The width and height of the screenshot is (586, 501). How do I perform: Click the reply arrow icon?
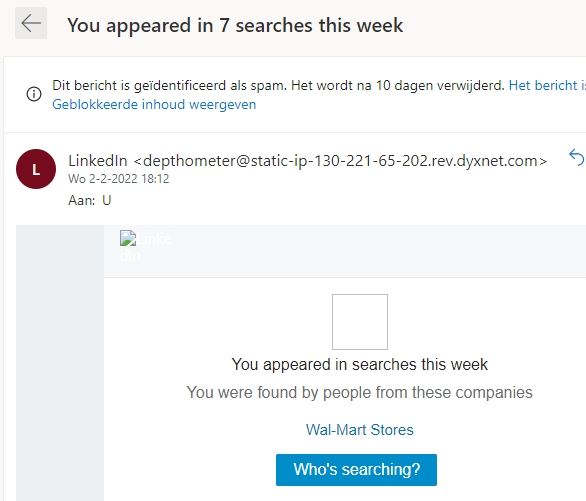(x=577, y=157)
